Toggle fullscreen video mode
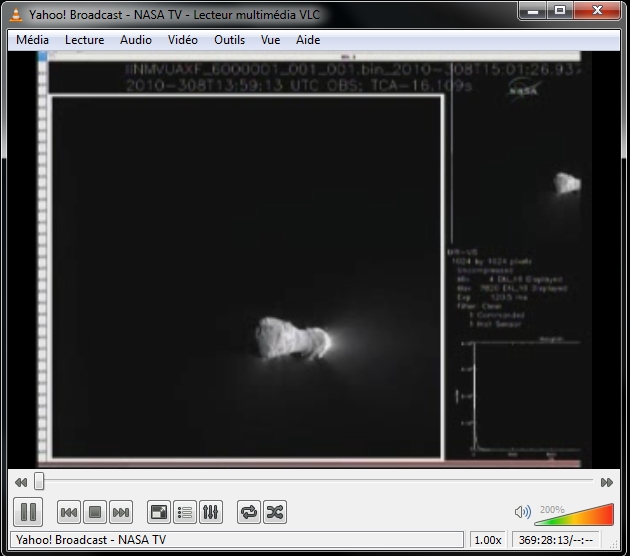Viewport: 630px width, 556px height. (159, 512)
